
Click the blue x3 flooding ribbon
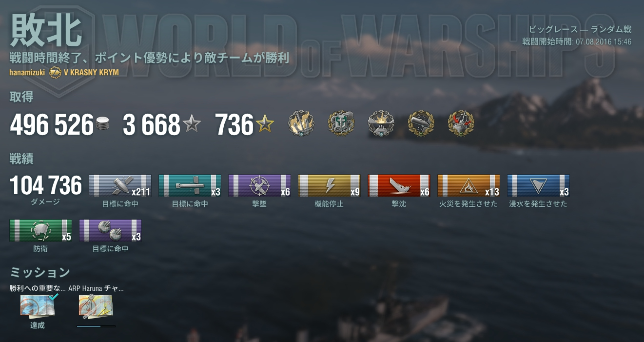point(538,186)
